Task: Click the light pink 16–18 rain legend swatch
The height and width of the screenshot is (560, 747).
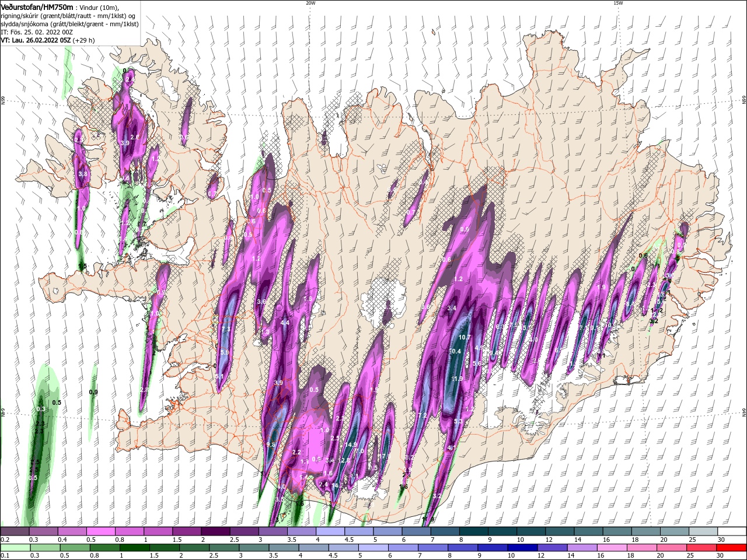Action: [611, 548]
